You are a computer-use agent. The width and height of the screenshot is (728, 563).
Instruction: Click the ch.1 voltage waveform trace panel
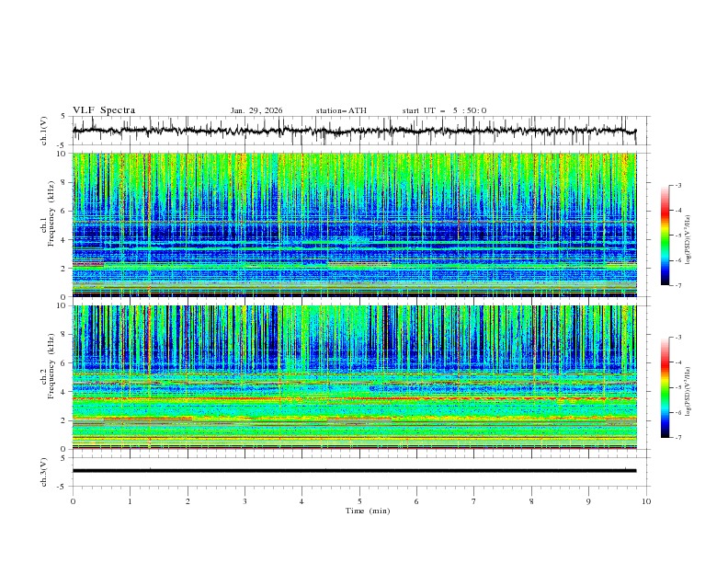pyautogui.click(x=360, y=131)
